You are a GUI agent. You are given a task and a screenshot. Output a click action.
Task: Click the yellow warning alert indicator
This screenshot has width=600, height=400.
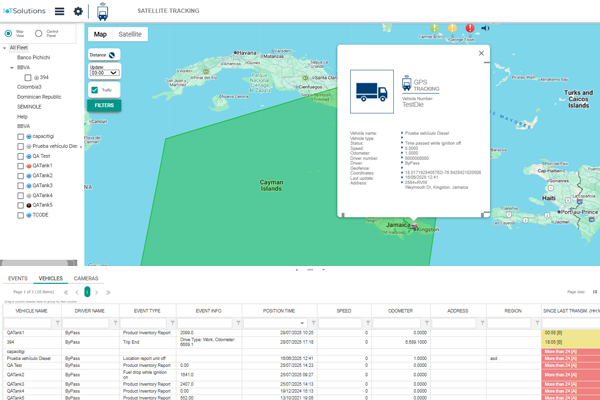(x=452, y=28)
